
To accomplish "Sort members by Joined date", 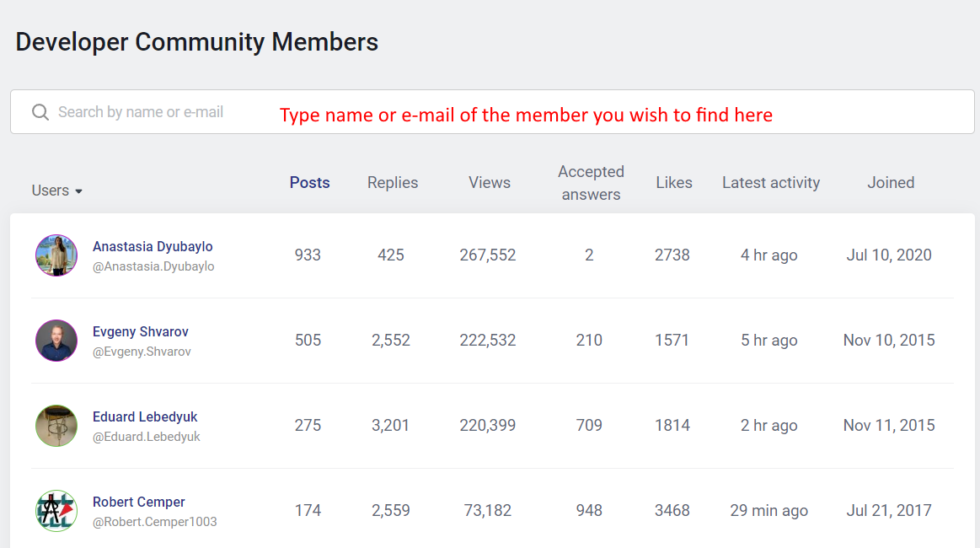I will tap(891, 183).
